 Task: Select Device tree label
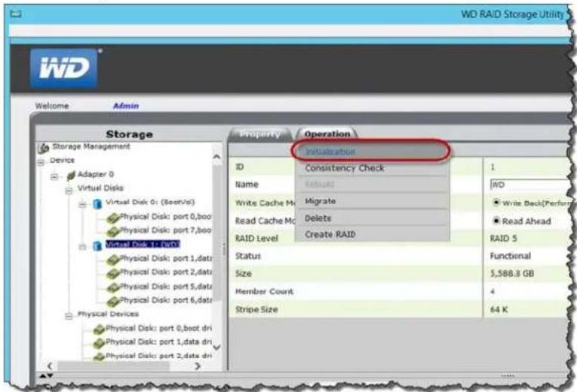pos(62,161)
